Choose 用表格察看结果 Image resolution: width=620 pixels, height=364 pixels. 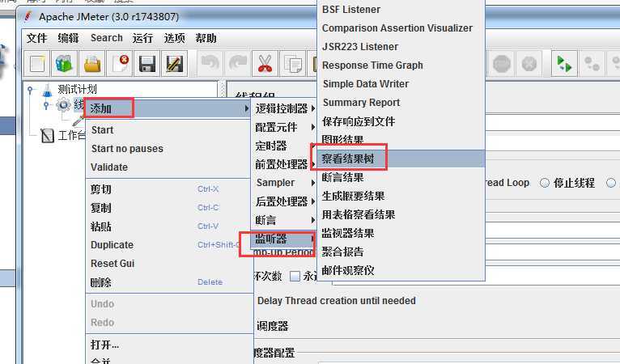[401, 214]
